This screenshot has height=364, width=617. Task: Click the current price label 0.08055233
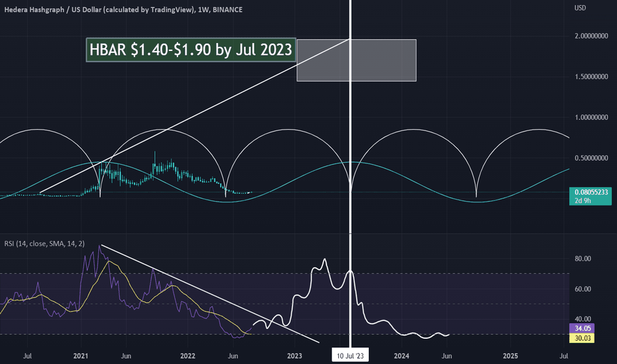[x=591, y=192]
